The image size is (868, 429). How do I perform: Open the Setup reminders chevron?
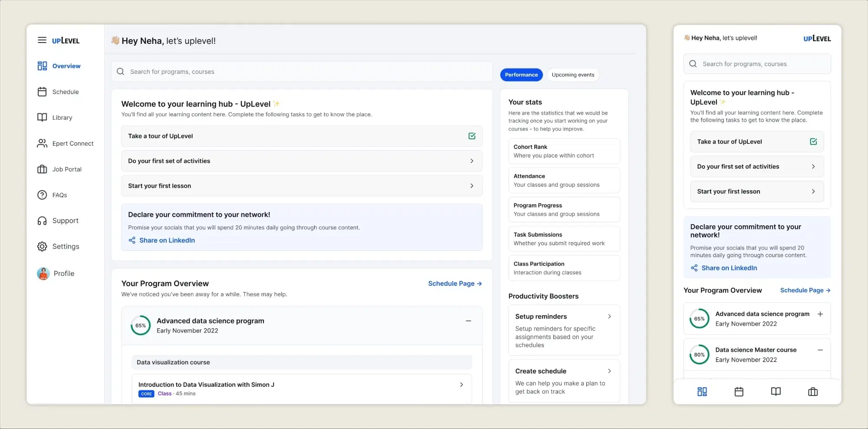tap(609, 317)
